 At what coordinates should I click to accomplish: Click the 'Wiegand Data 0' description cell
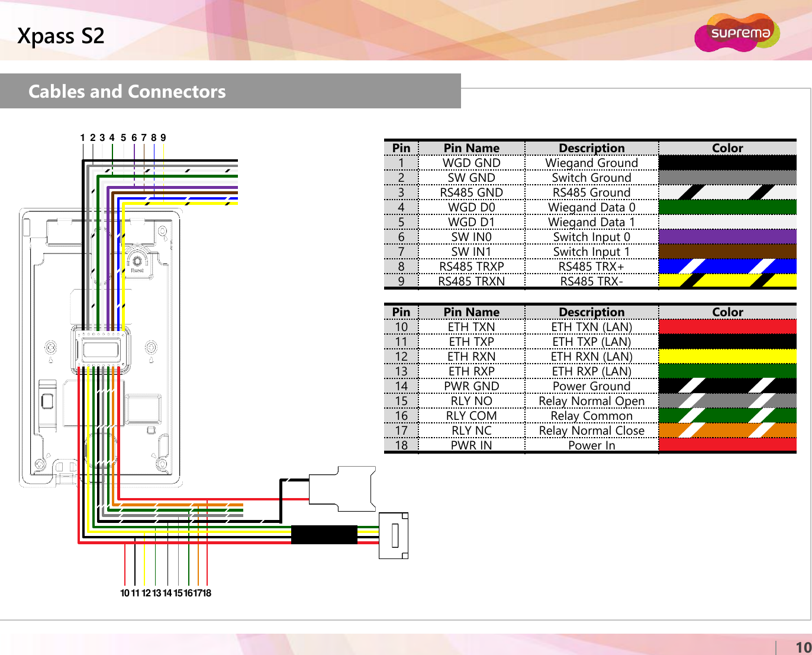pos(592,207)
